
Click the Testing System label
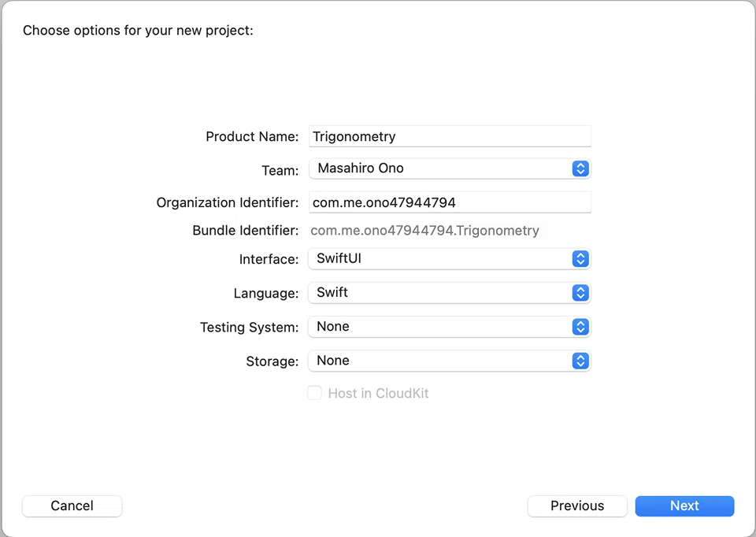point(250,328)
